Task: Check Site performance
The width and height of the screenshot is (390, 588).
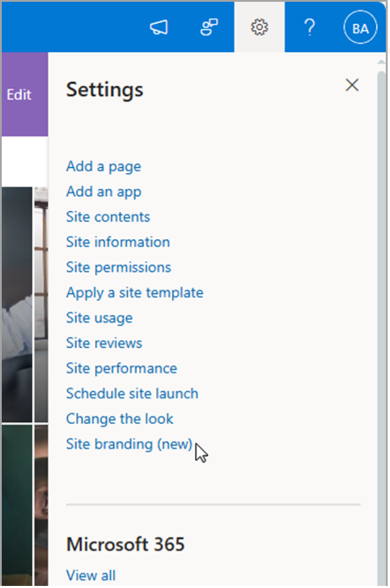Action: coord(121,368)
